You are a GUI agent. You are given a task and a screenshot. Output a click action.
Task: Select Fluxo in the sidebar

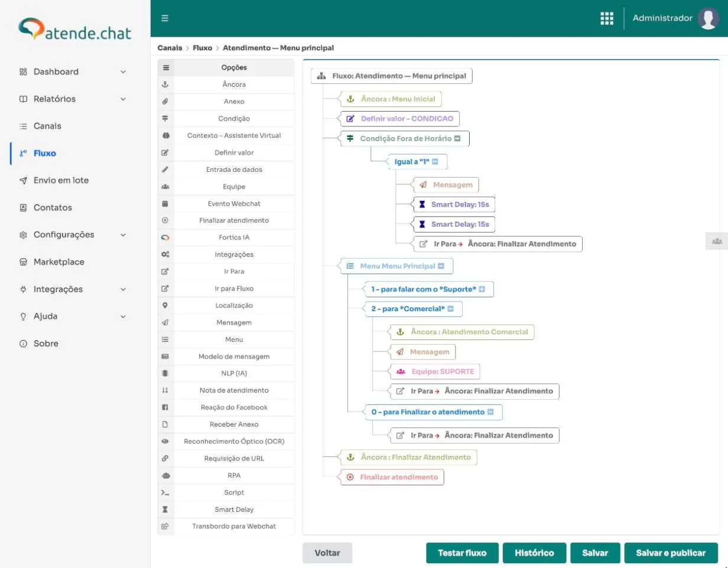coord(44,154)
